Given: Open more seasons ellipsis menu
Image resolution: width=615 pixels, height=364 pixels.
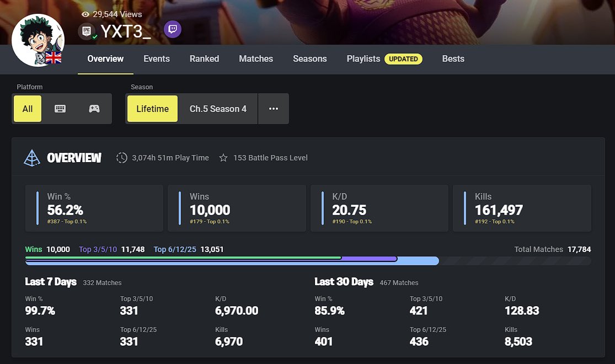Looking at the screenshot, I should tap(274, 109).
